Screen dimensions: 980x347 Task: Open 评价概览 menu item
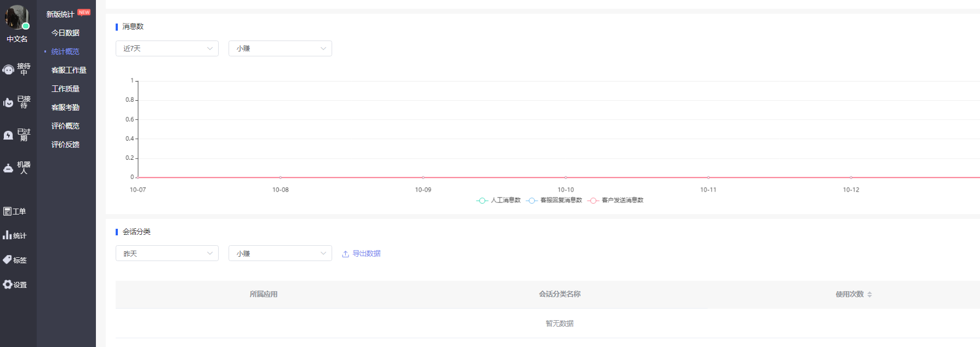tap(65, 126)
